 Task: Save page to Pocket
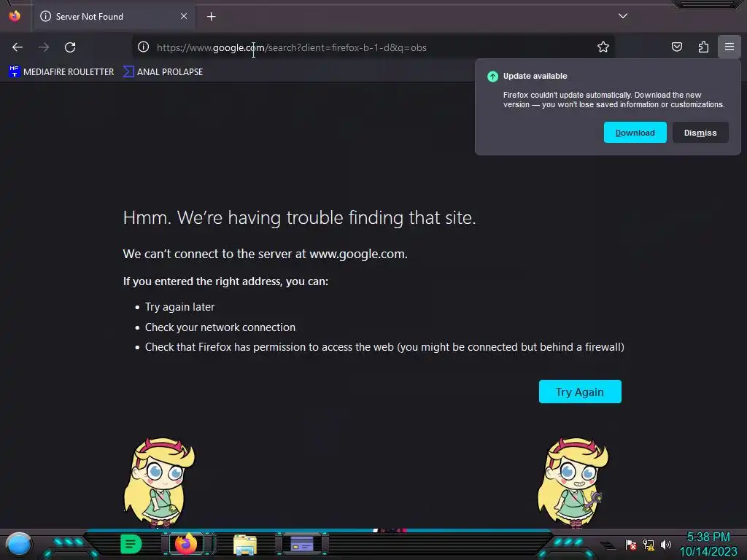676,47
